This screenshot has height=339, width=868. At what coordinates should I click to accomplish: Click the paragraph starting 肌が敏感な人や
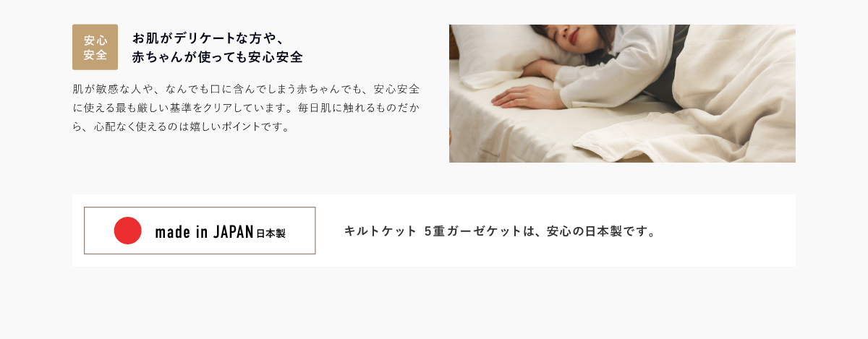tap(246, 108)
